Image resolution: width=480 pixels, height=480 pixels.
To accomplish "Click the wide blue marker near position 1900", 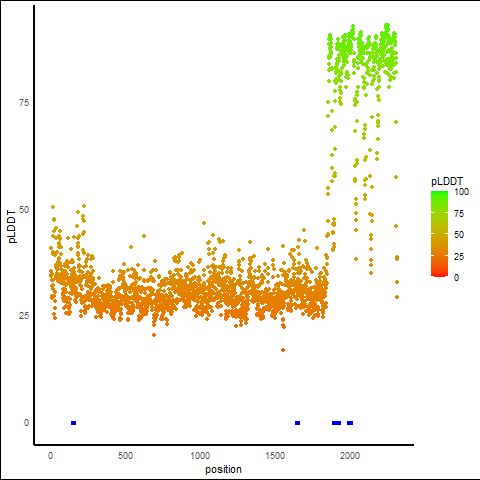I will 337,423.
